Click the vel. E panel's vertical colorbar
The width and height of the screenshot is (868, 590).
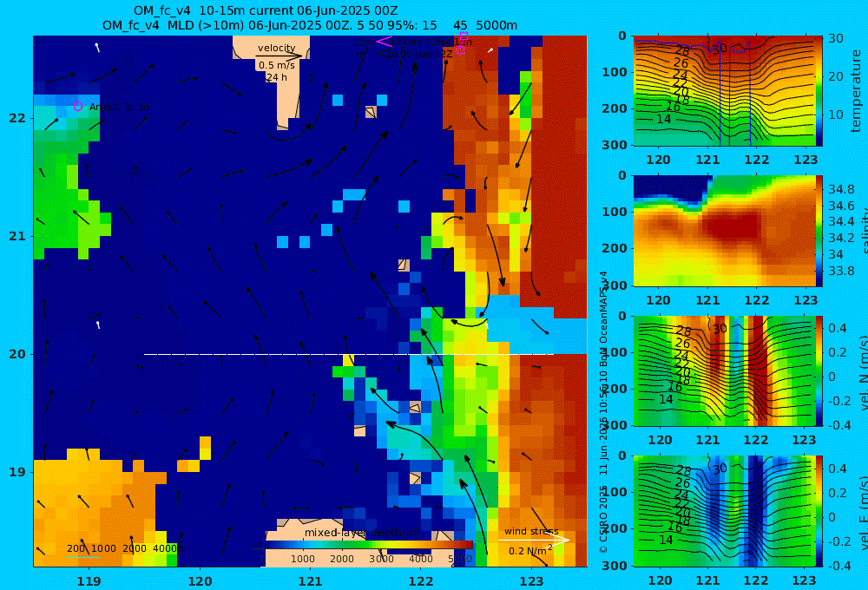[819, 511]
